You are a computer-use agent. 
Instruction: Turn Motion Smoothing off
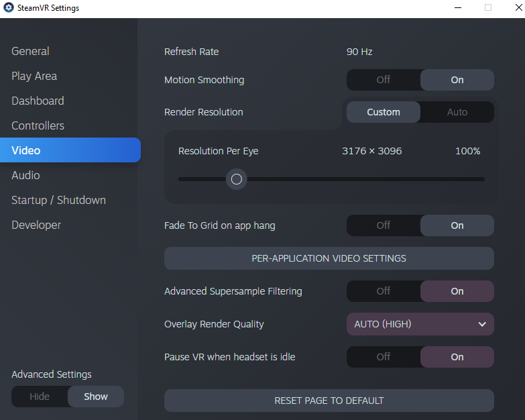384,80
